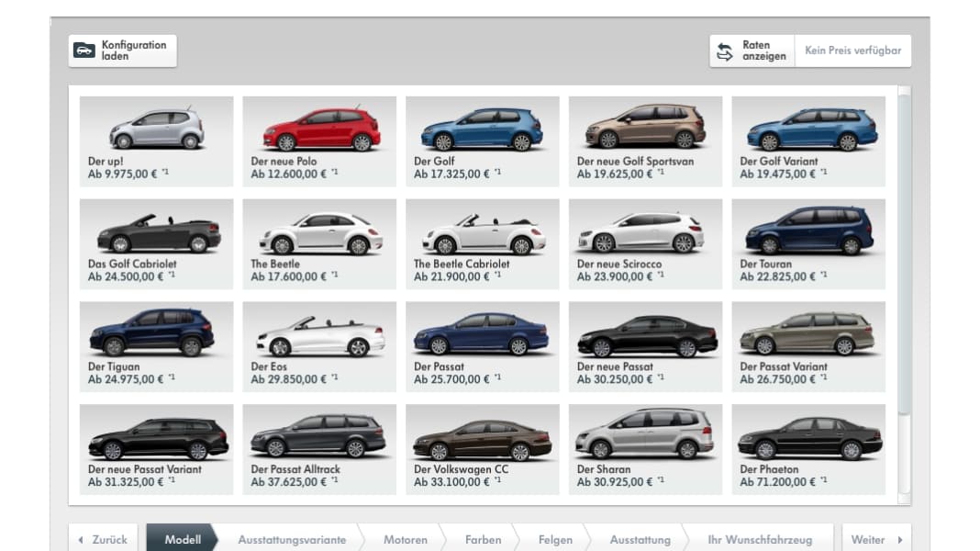980x551 pixels.
Task: Choose the Der Touran model
Action: (808, 244)
